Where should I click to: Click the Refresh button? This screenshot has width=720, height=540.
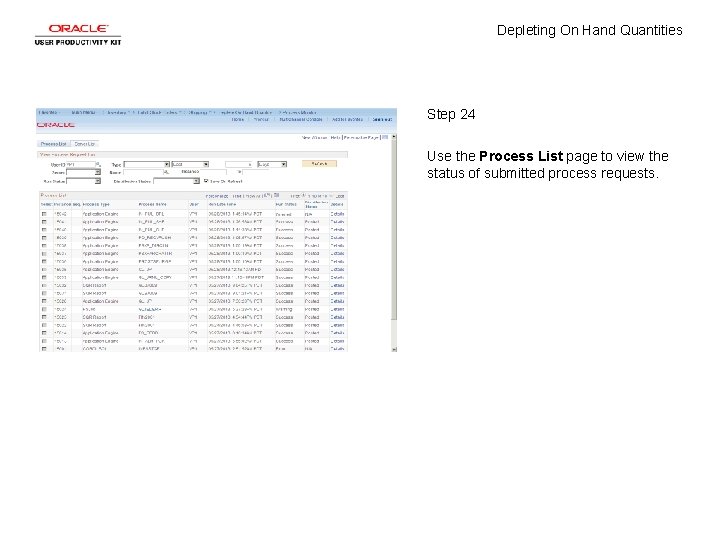coord(319,164)
